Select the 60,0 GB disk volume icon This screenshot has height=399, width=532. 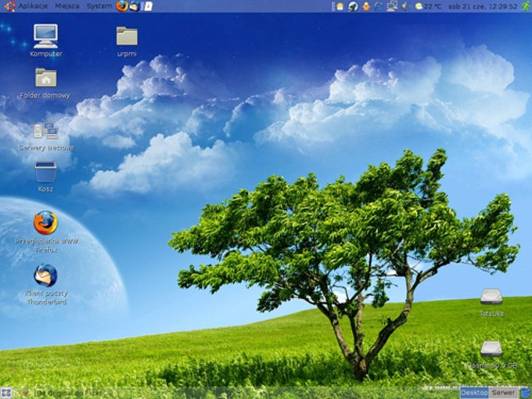492,355
